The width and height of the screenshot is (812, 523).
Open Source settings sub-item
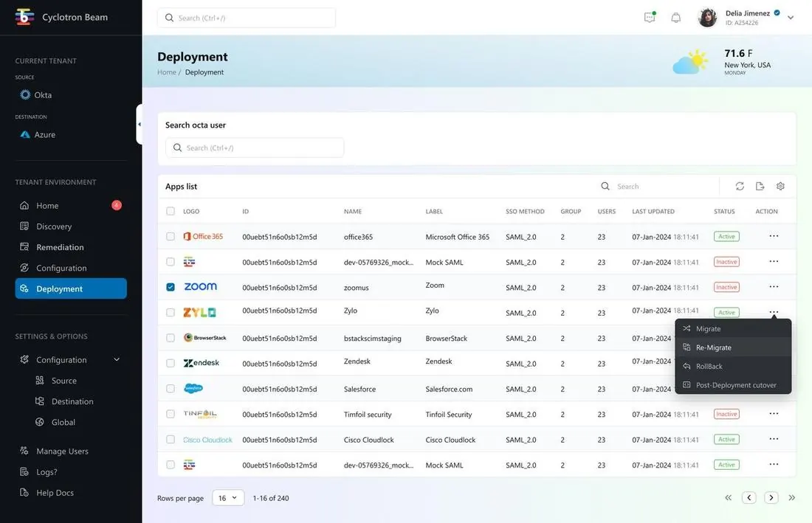point(63,380)
